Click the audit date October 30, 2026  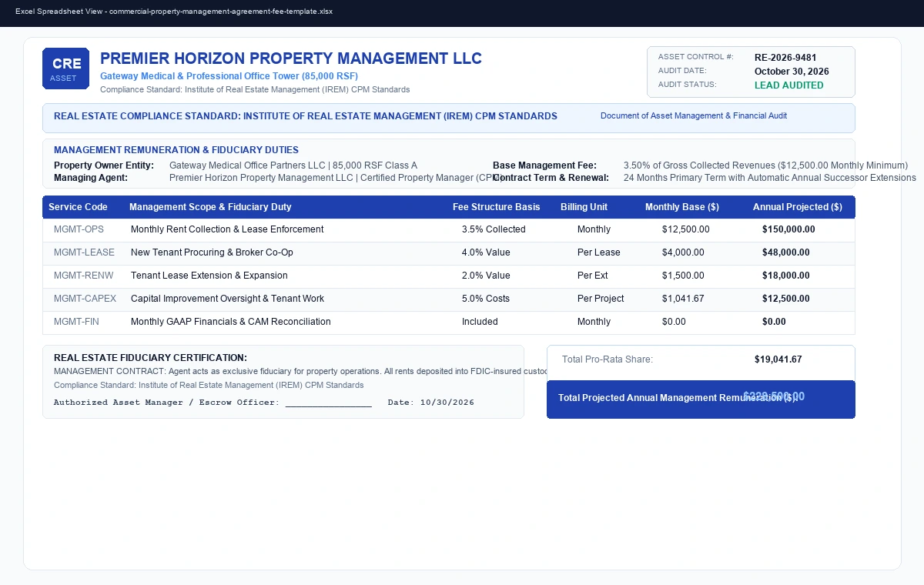[792, 72]
